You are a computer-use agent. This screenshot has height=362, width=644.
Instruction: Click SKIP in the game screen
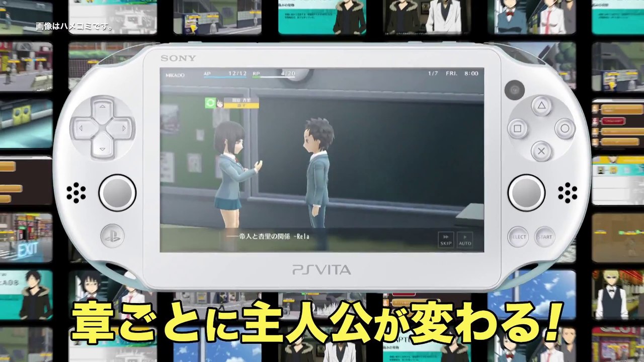coord(446,239)
